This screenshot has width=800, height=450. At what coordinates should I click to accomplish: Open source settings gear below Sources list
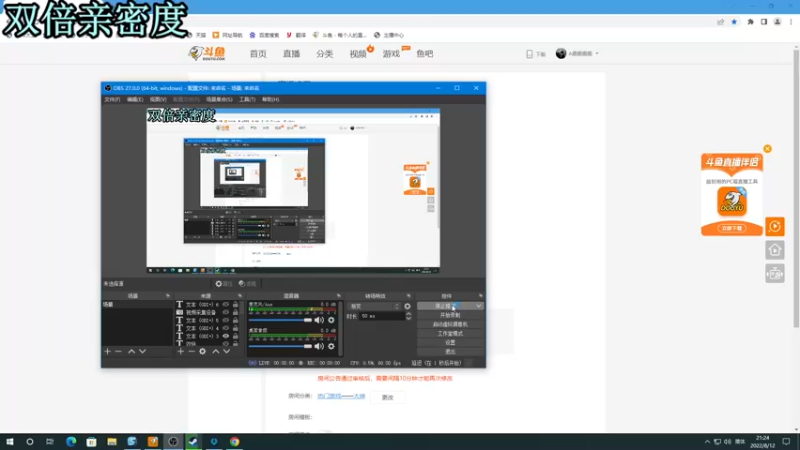click(203, 352)
